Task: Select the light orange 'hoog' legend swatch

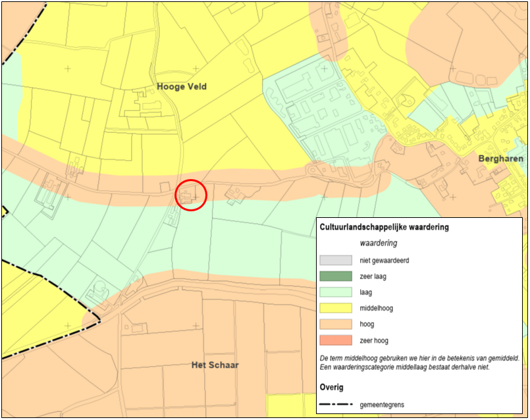Action: point(336,324)
